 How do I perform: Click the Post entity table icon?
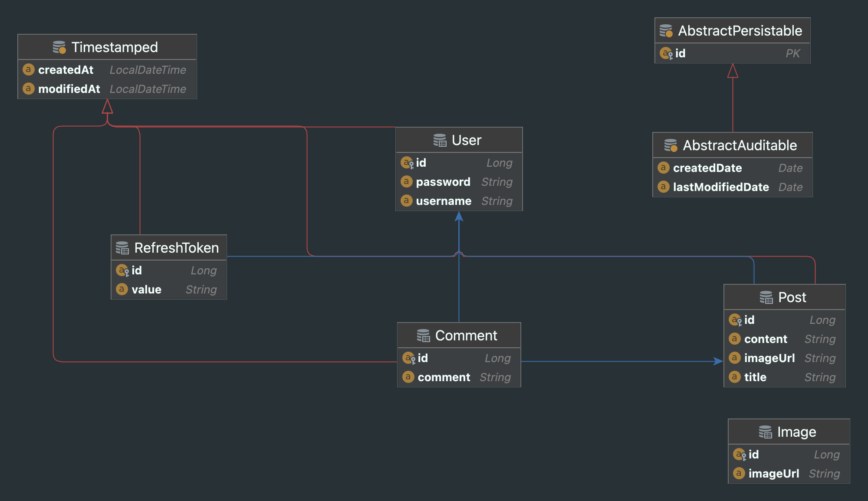click(x=766, y=297)
